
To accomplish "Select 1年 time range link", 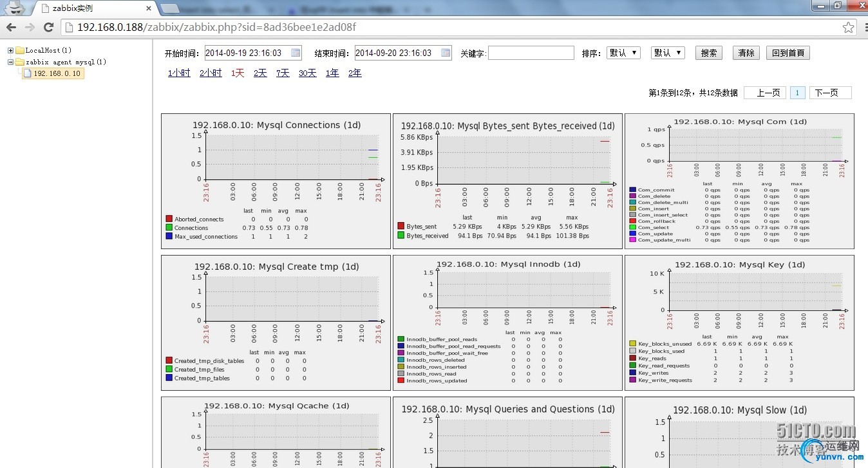I will [x=332, y=73].
